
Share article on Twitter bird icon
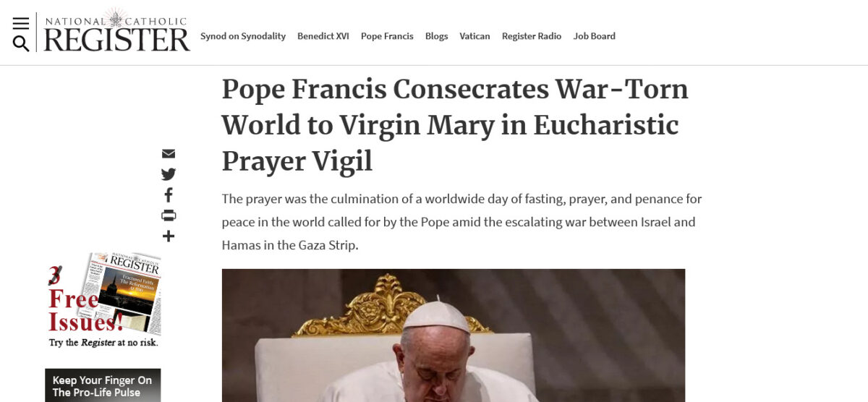point(169,174)
